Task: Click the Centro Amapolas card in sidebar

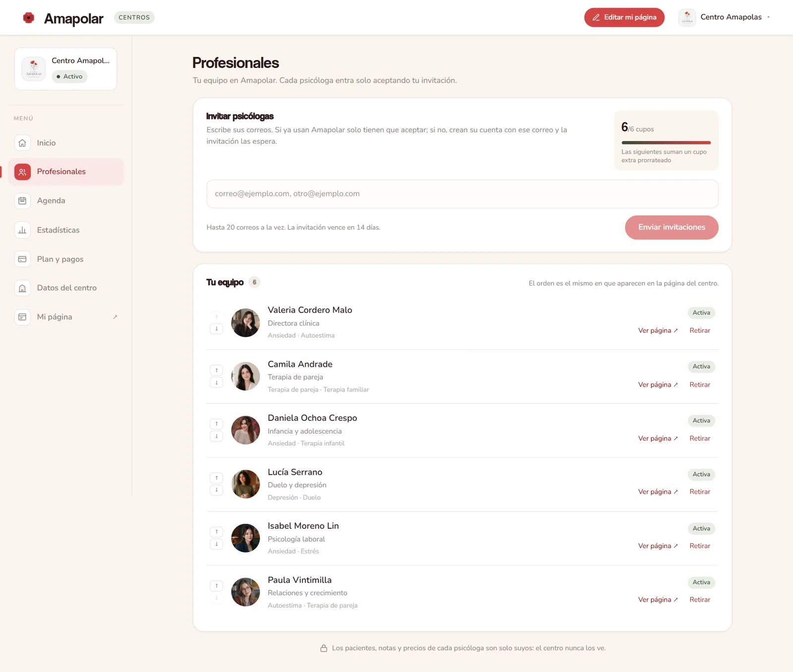Action: 66,69
